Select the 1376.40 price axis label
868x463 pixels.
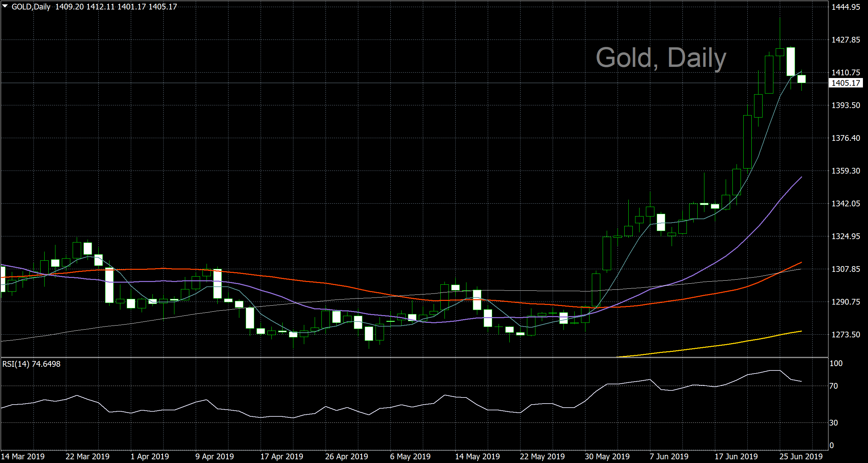[846, 138]
